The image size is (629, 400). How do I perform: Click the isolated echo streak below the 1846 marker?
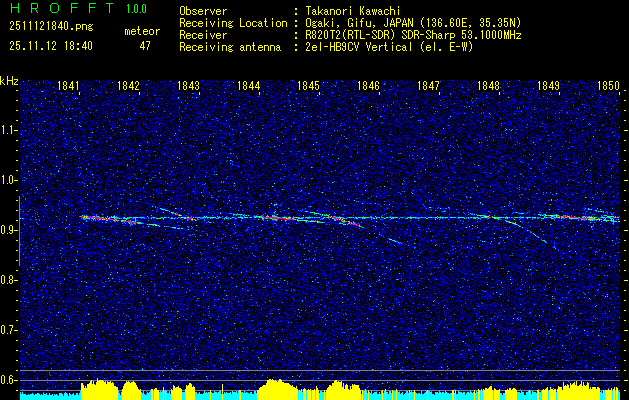(395, 241)
